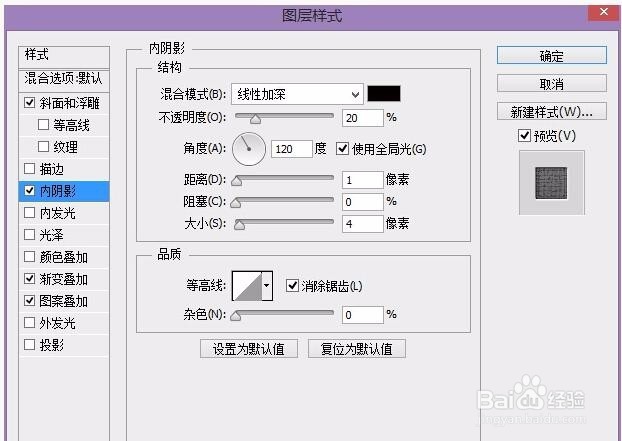Enable the 外发光 checkbox
Viewport: 622px width, 441px height.
(30, 322)
